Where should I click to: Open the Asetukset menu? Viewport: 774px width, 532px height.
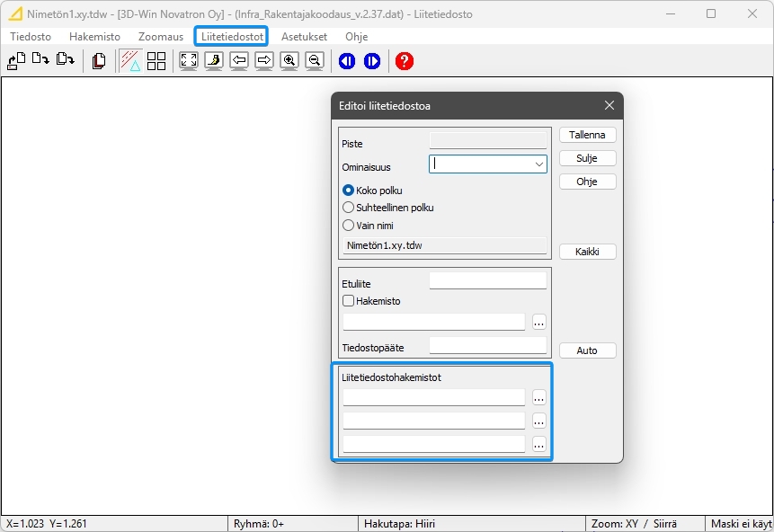[x=304, y=37]
